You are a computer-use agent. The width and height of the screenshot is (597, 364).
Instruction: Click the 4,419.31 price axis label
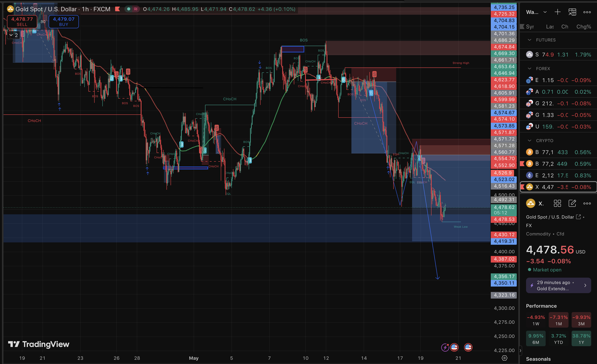click(504, 241)
